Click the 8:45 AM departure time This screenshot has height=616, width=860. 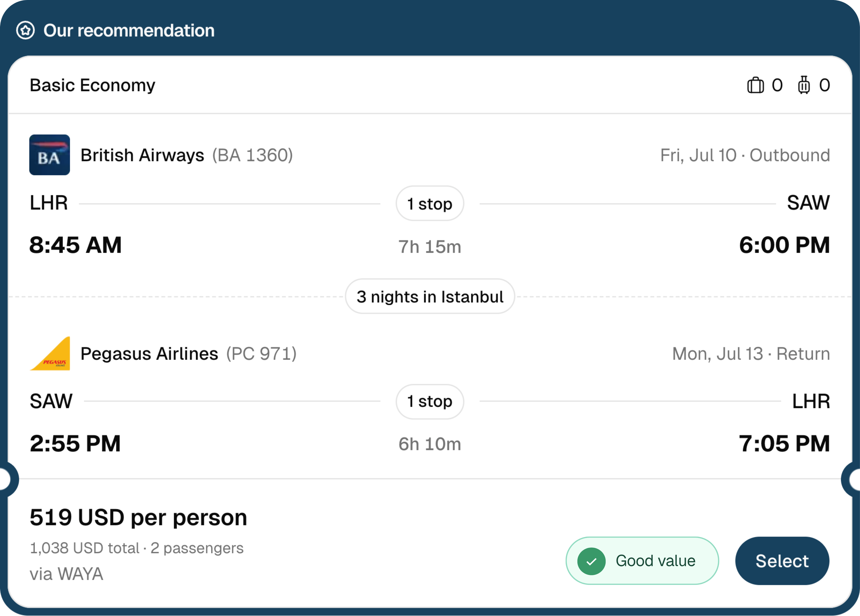click(x=76, y=245)
